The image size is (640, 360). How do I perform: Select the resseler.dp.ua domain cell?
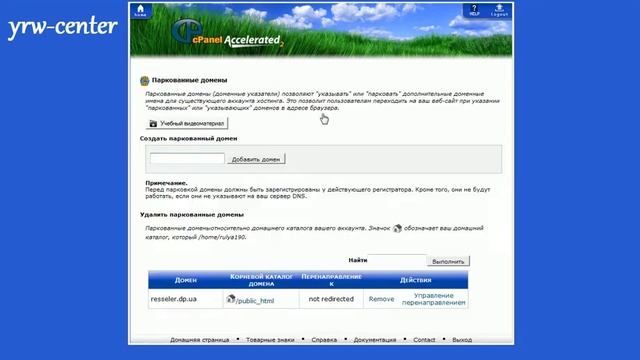pos(186,299)
